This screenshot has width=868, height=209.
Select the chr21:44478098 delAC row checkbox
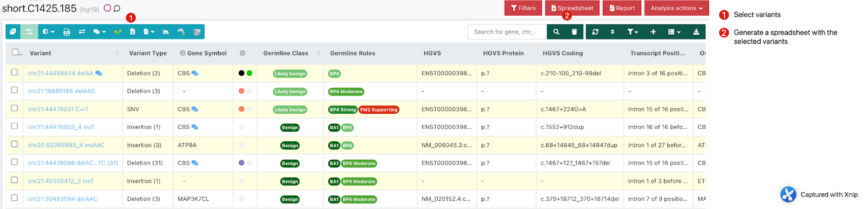point(15,162)
